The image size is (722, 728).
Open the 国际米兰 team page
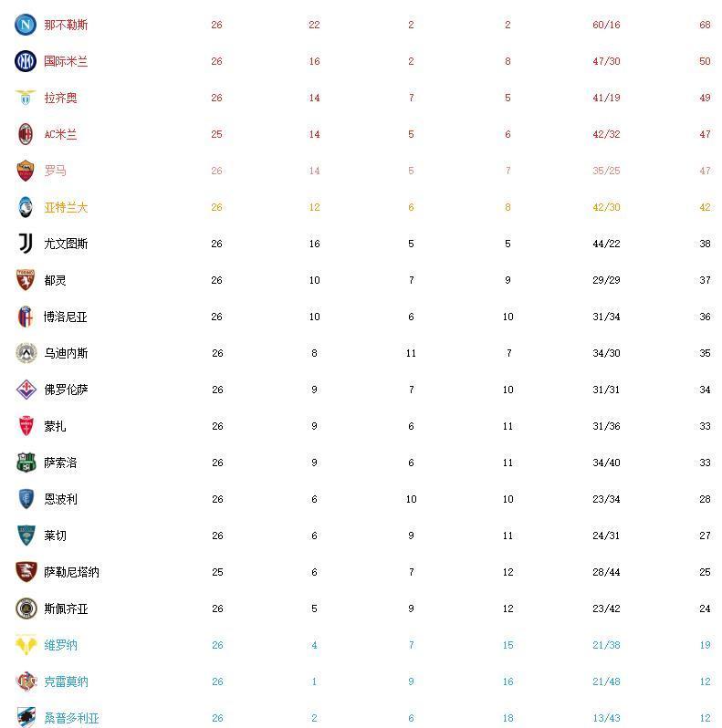click(x=66, y=61)
